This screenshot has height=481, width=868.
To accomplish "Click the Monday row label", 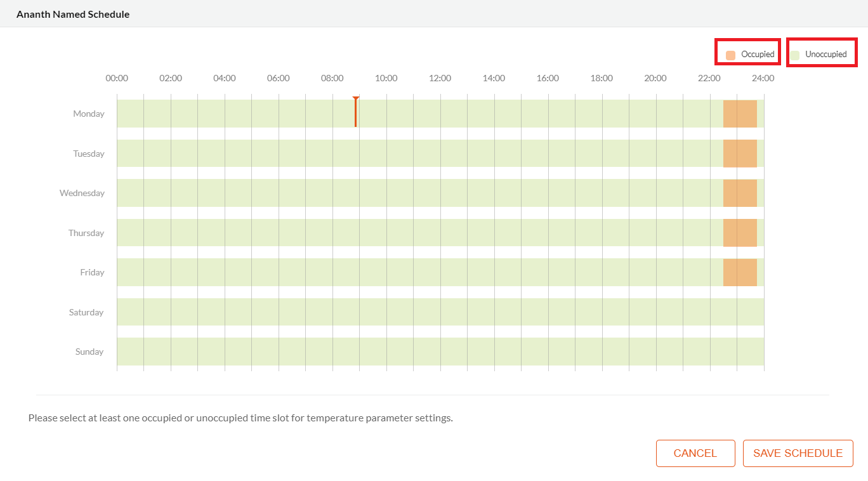I will pos(88,114).
